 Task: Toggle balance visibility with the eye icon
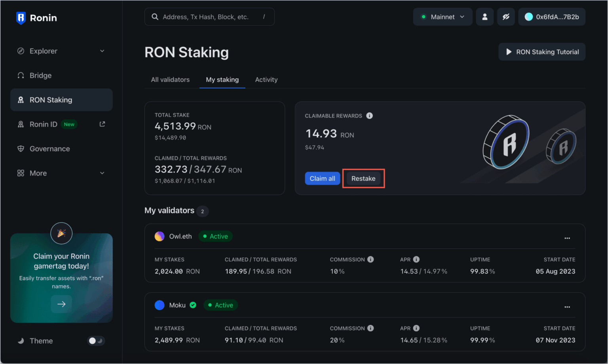click(506, 17)
